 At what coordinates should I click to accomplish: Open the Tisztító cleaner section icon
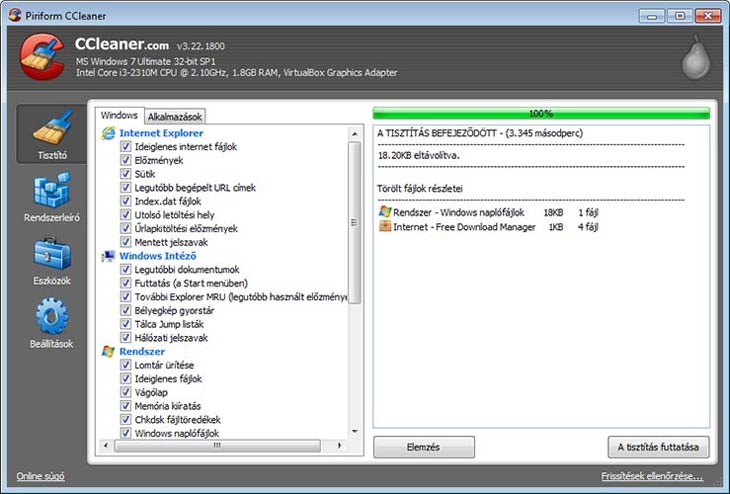tap(52, 128)
